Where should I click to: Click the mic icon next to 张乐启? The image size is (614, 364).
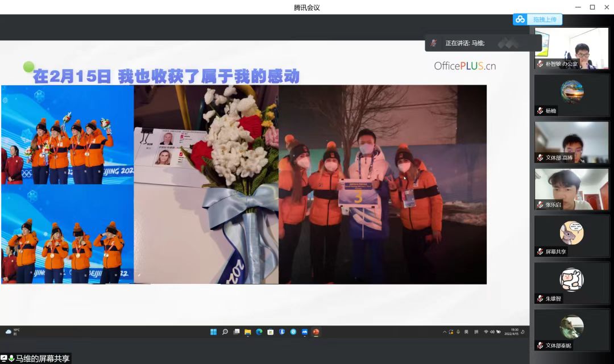click(540, 204)
